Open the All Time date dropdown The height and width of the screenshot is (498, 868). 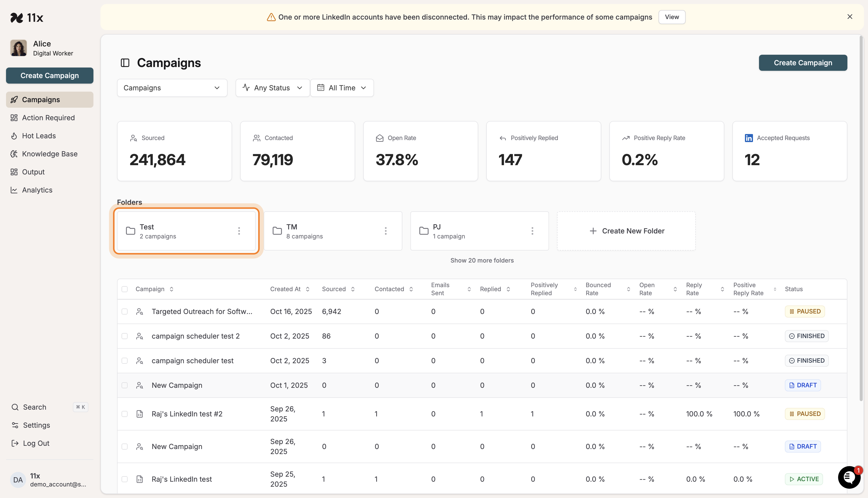pyautogui.click(x=342, y=88)
